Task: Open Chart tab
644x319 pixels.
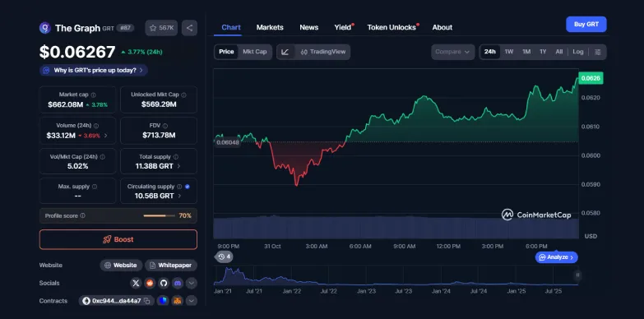Action: click(x=231, y=27)
